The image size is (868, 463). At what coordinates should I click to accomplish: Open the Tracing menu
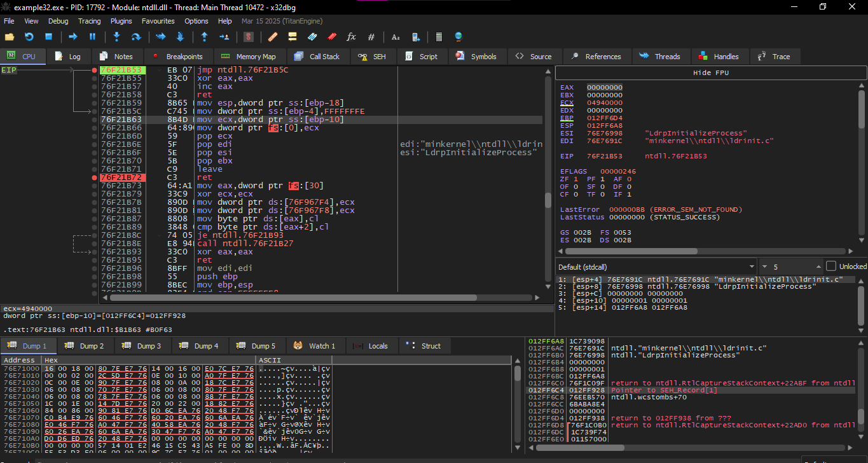point(89,21)
